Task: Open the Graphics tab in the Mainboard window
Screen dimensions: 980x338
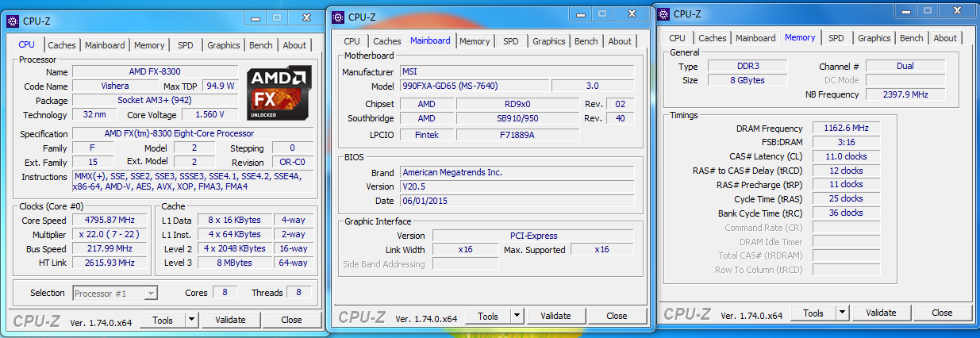Action: [549, 41]
